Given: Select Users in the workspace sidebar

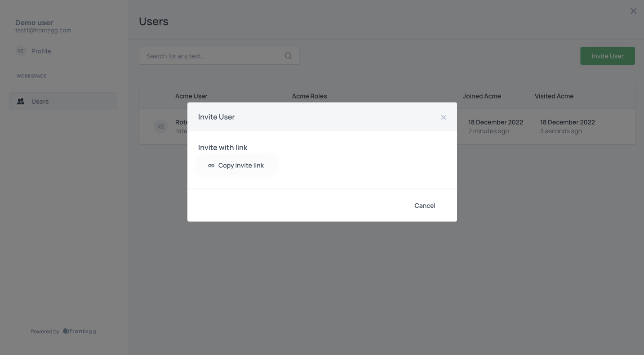Looking at the screenshot, I should pyautogui.click(x=63, y=101).
